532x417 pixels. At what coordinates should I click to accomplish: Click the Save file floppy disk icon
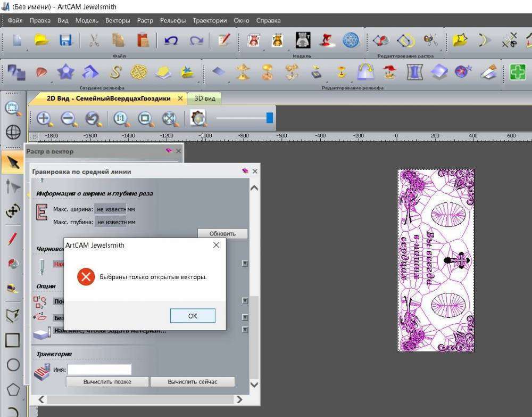coord(65,40)
